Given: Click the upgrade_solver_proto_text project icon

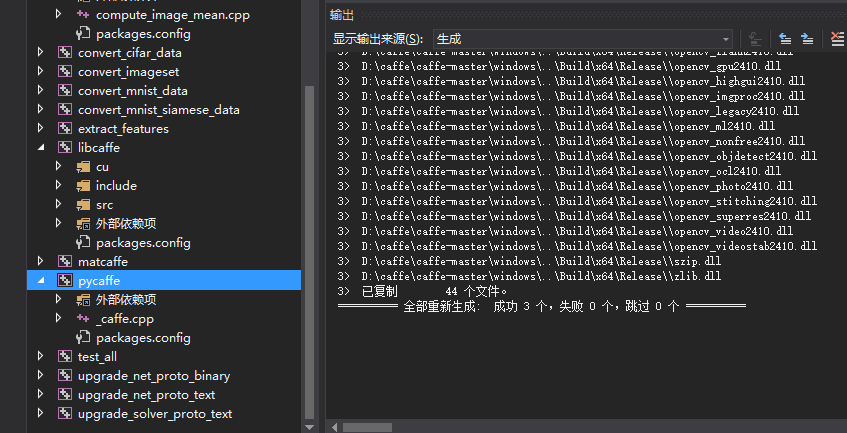Looking at the screenshot, I should [x=65, y=414].
